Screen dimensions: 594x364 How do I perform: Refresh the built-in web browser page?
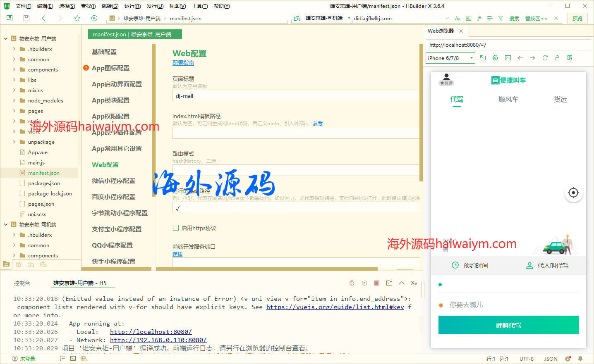tap(545, 58)
